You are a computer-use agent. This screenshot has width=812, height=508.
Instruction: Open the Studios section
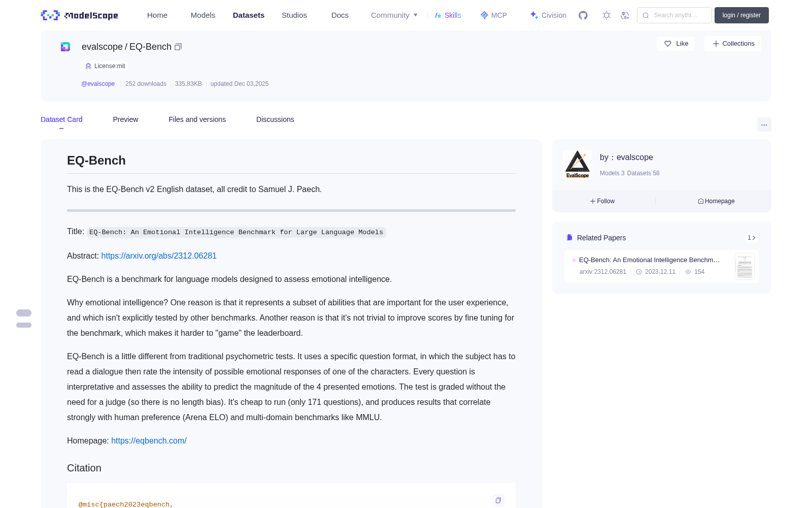point(294,15)
